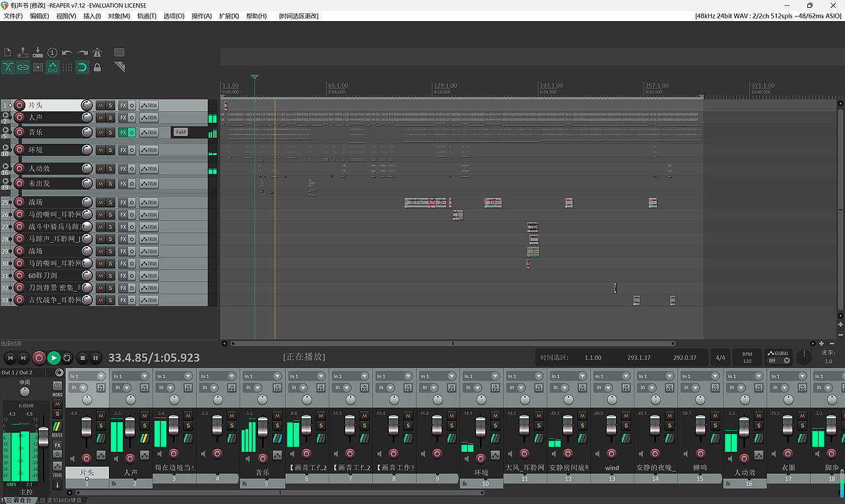The image size is (845, 504).
Task: Mute the 片头 track in track panel
Action: point(100,106)
